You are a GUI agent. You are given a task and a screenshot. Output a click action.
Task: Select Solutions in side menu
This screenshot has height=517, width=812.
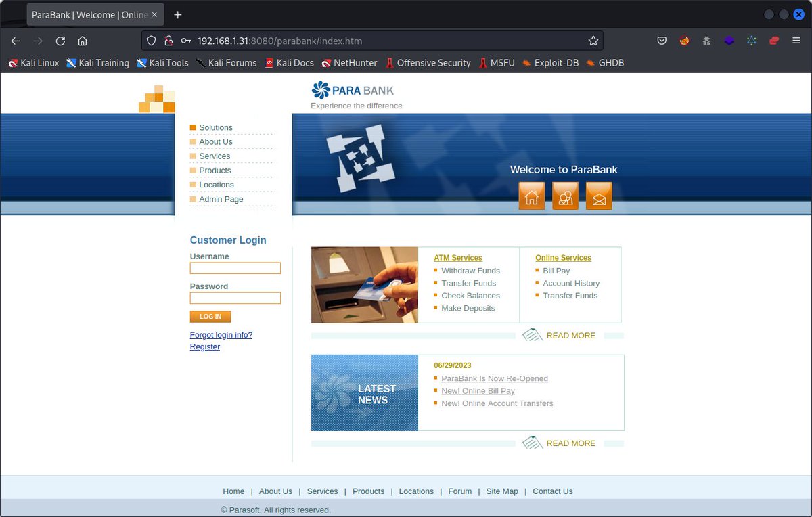tap(216, 127)
